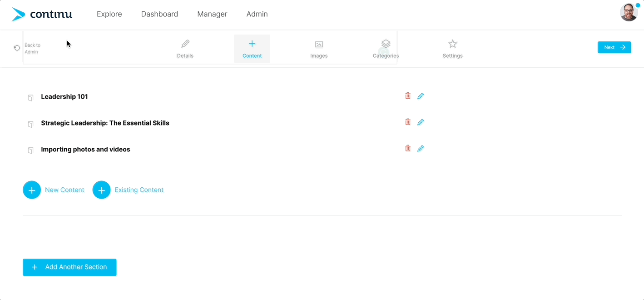Go Back to Admin link
Image resolution: width=644 pixels, height=300 pixels.
tap(32, 49)
